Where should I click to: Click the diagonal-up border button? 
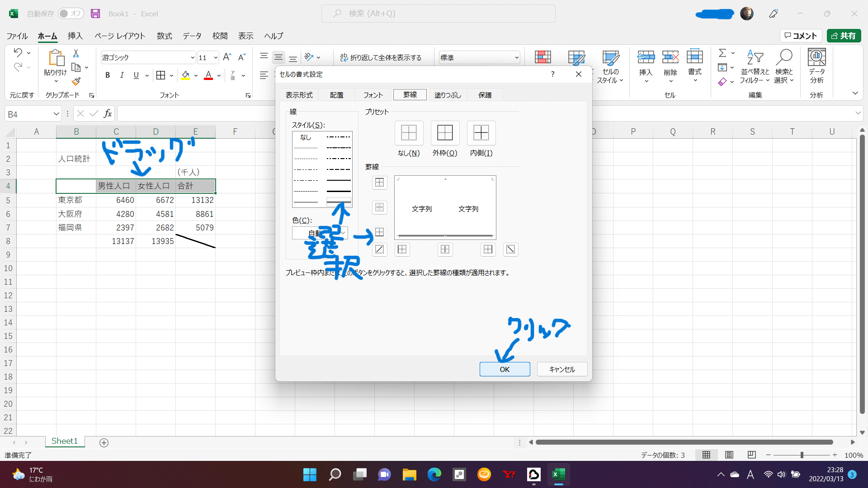click(x=379, y=249)
